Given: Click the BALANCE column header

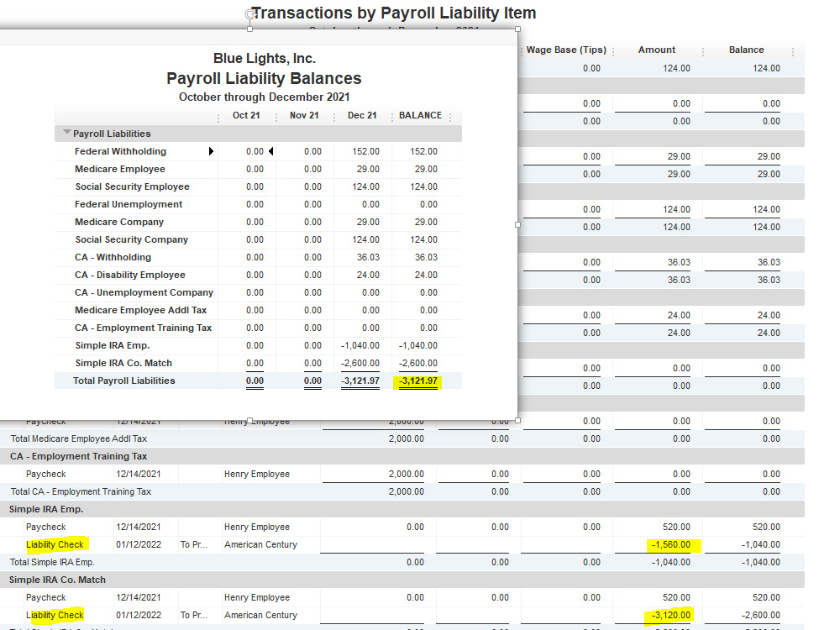Looking at the screenshot, I should 421,115.
